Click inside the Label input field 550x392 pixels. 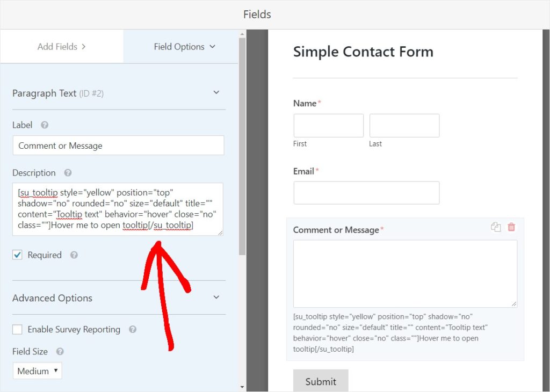pos(118,146)
